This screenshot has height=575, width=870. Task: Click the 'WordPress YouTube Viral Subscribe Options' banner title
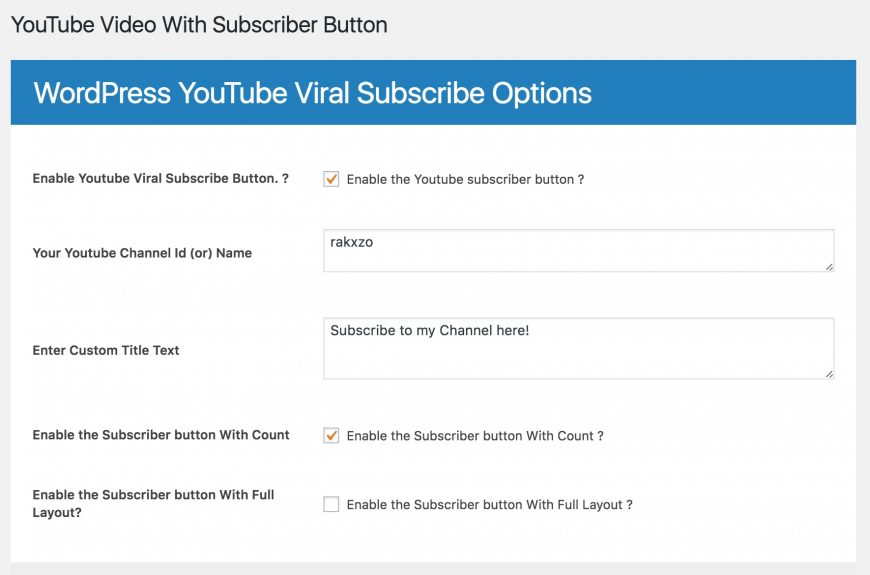click(x=312, y=93)
